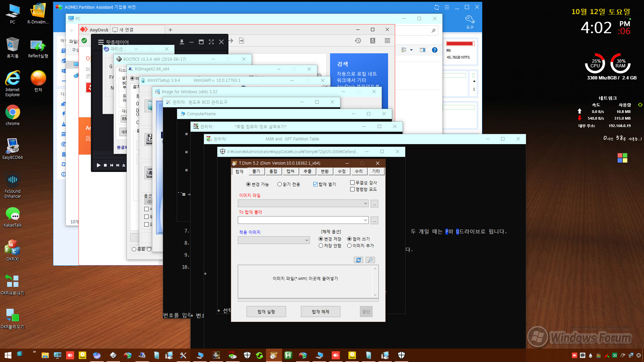Expand the 적용 이미지 dropdown
This screenshot has height=362, width=644.
point(307,240)
